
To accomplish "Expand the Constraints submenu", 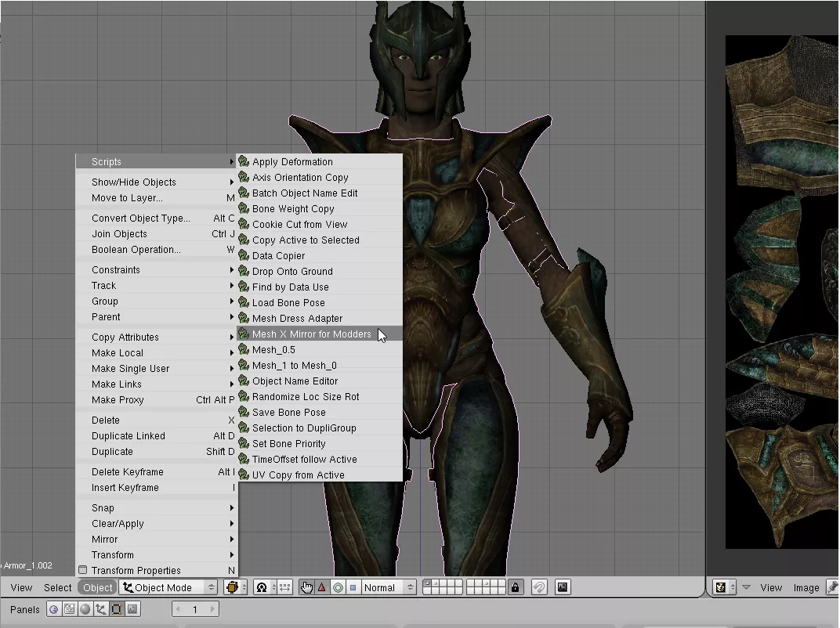I will click(157, 270).
